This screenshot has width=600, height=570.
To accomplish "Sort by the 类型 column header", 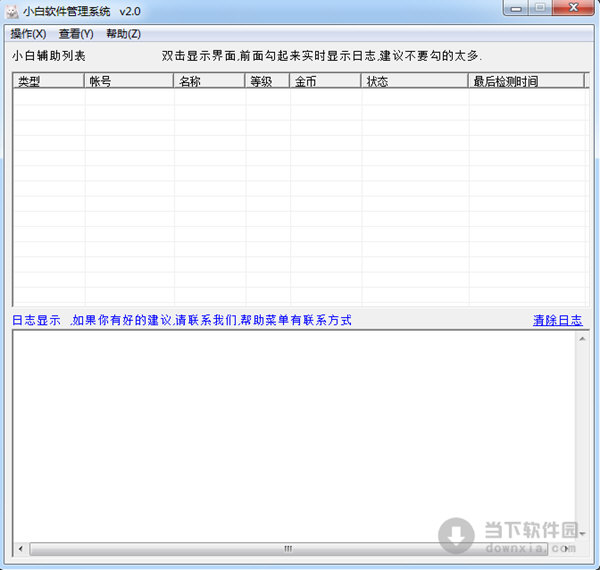I will pos(49,81).
